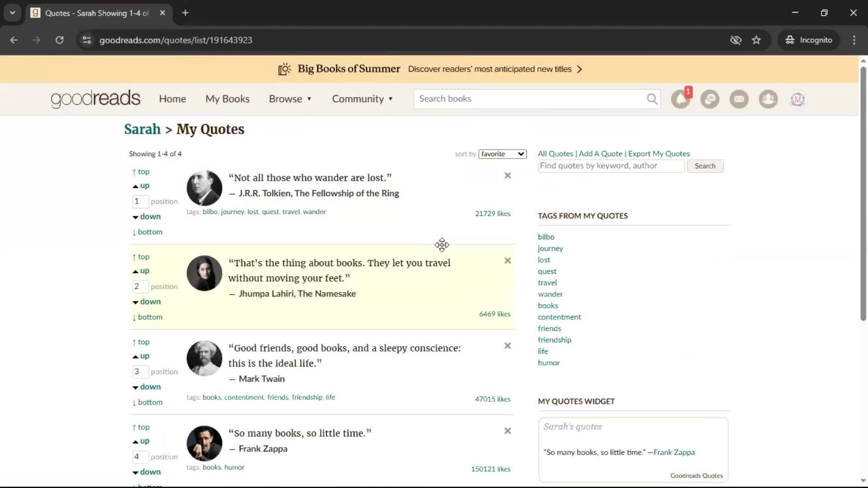Close the Quotes - Sarah tab
The height and width of the screenshot is (488, 868).
(162, 13)
